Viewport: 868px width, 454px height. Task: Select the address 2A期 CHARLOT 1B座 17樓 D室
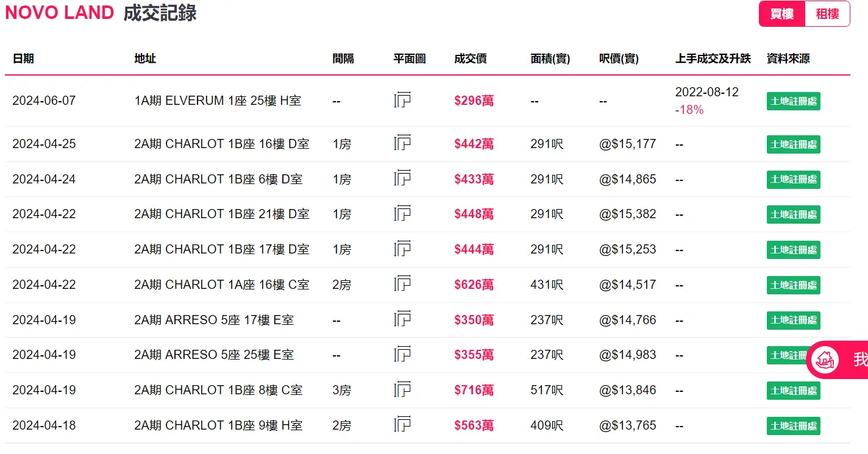(222, 249)
